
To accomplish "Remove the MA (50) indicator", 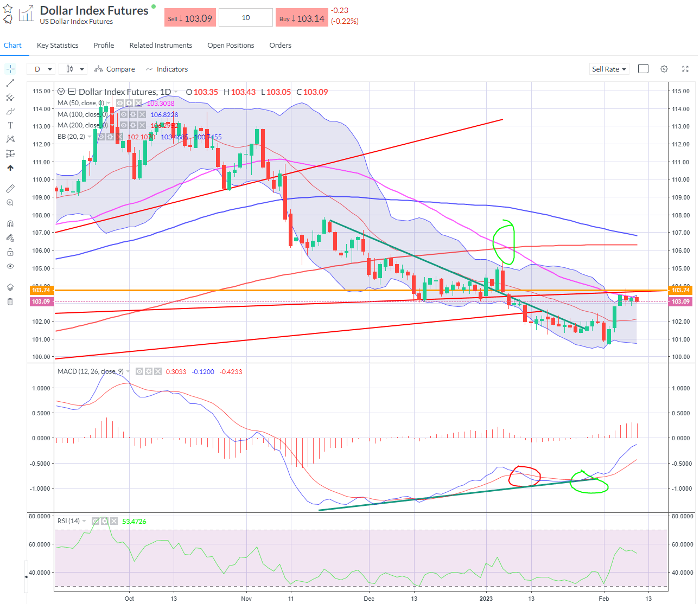I will coord(138,103).
